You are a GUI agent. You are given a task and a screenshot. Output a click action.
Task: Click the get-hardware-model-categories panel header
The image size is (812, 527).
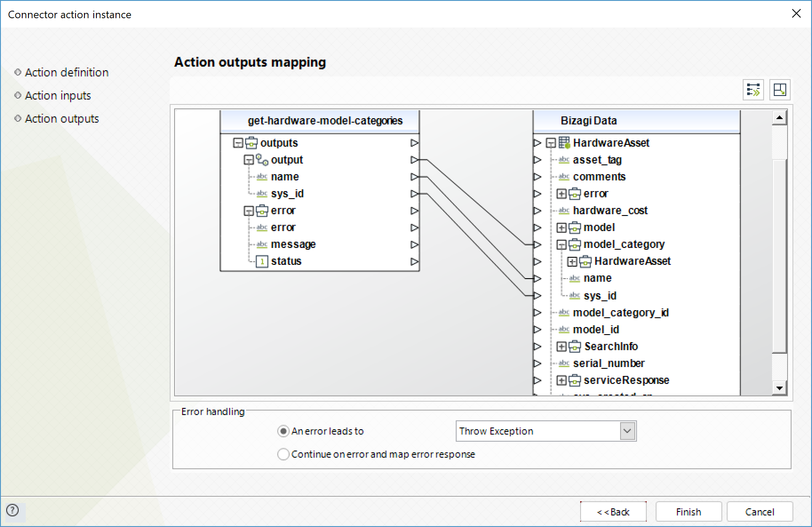coord(320,121)
